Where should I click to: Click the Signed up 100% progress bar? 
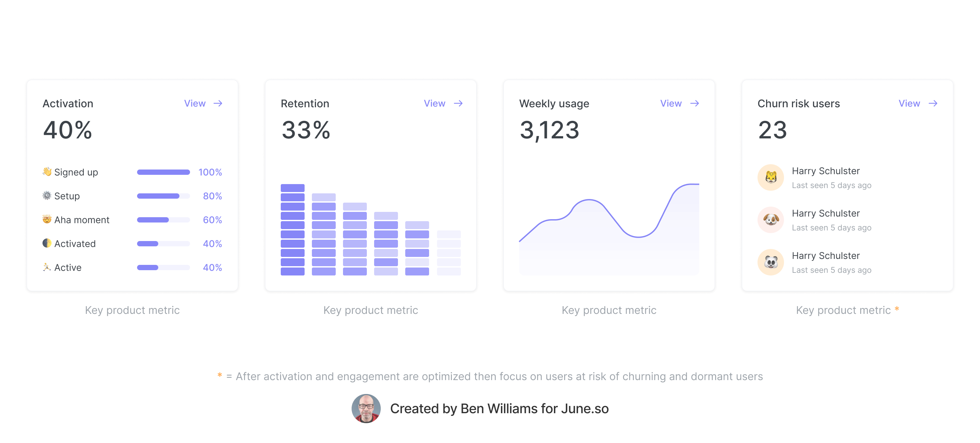click(163, 172)
